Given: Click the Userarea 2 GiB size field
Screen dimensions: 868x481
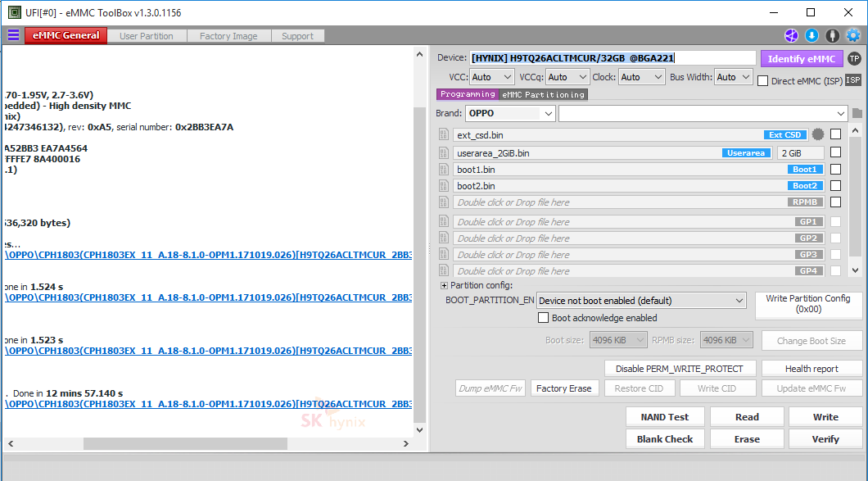Looking at the screenshot, I should click(x=801, y=153).
